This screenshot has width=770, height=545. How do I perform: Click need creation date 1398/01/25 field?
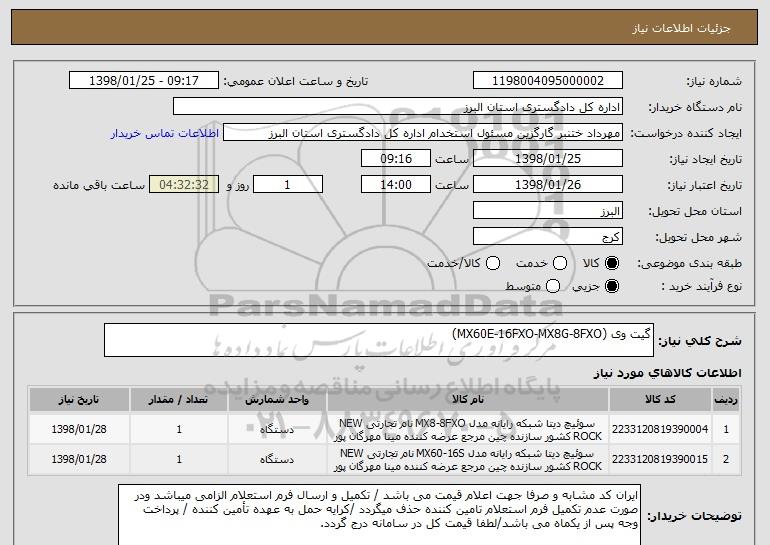pos(548,159)
